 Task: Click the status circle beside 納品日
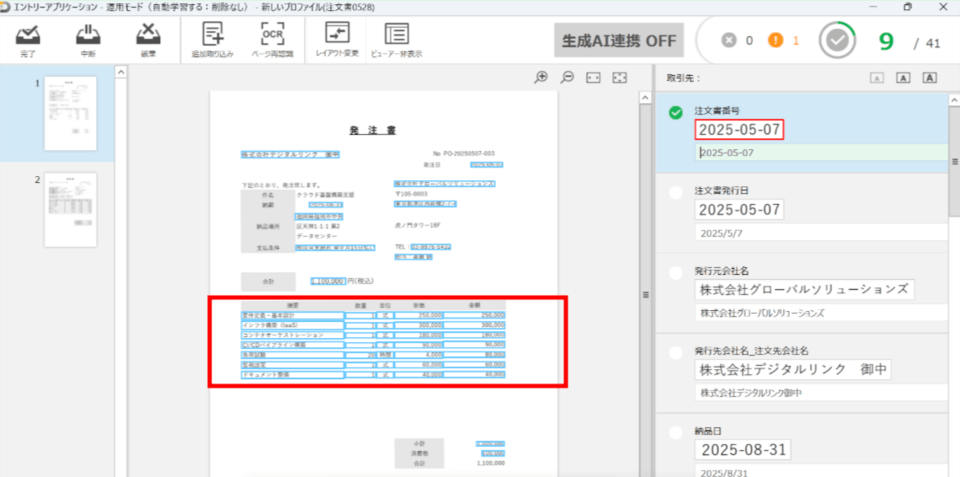pyautogui.click(x=676, y=433)
